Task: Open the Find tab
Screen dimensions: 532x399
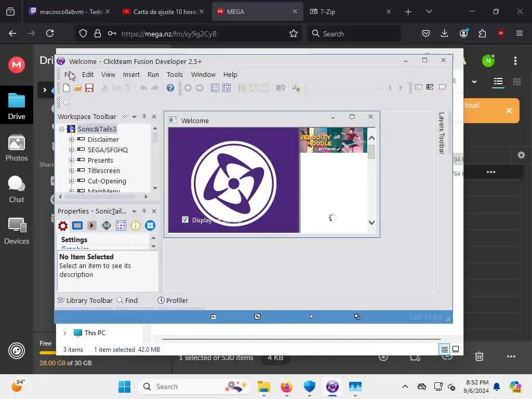Action: 127,300
